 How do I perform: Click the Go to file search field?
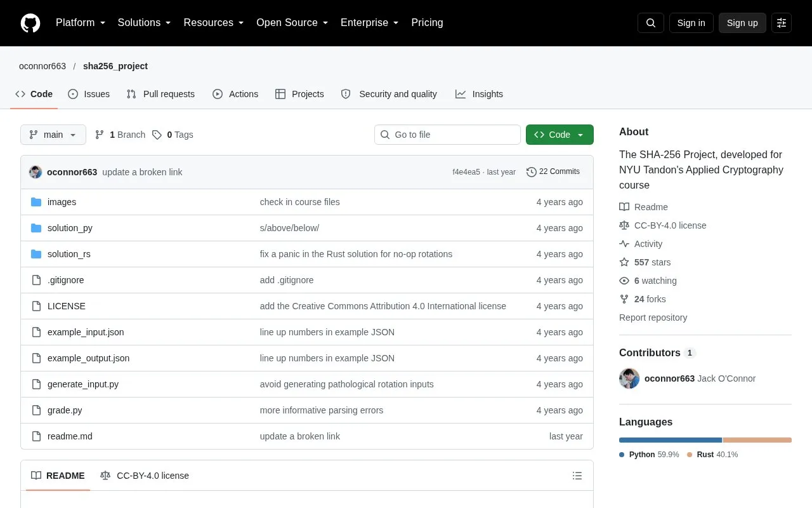pos(447,135)
